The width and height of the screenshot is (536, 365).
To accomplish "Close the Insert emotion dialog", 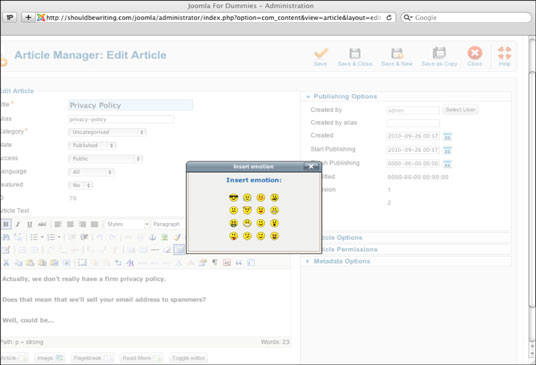I will pyautogui.click(x=311, y=166).
